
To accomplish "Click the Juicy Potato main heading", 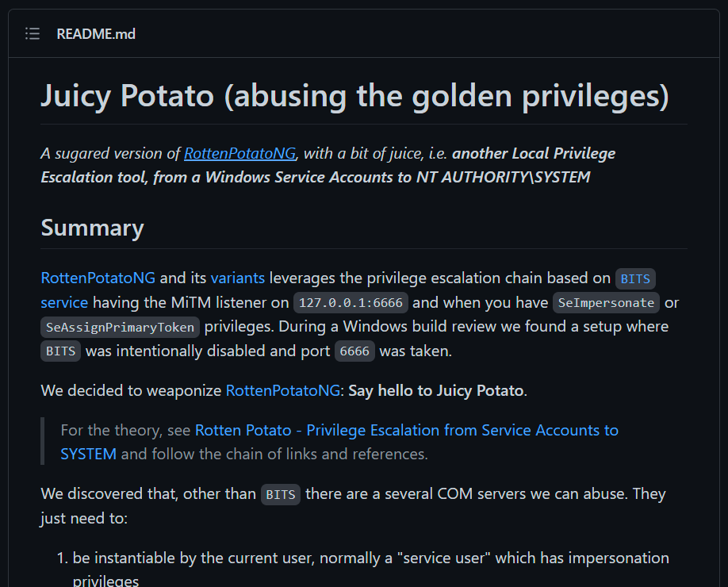I will (x=354, y=96).
